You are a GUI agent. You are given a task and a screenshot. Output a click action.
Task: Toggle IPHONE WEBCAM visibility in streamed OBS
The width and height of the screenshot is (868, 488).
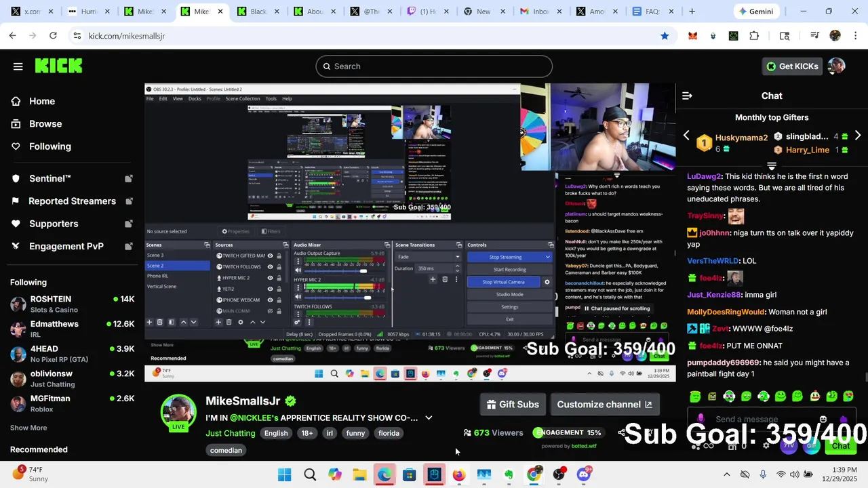coord(270,300)
